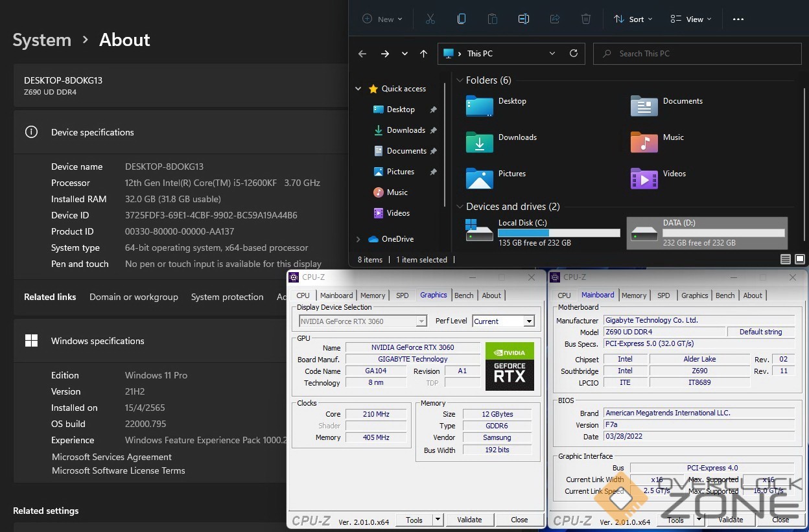
Task: Collapse the Devices and drives section
Action: pos(460,207)
